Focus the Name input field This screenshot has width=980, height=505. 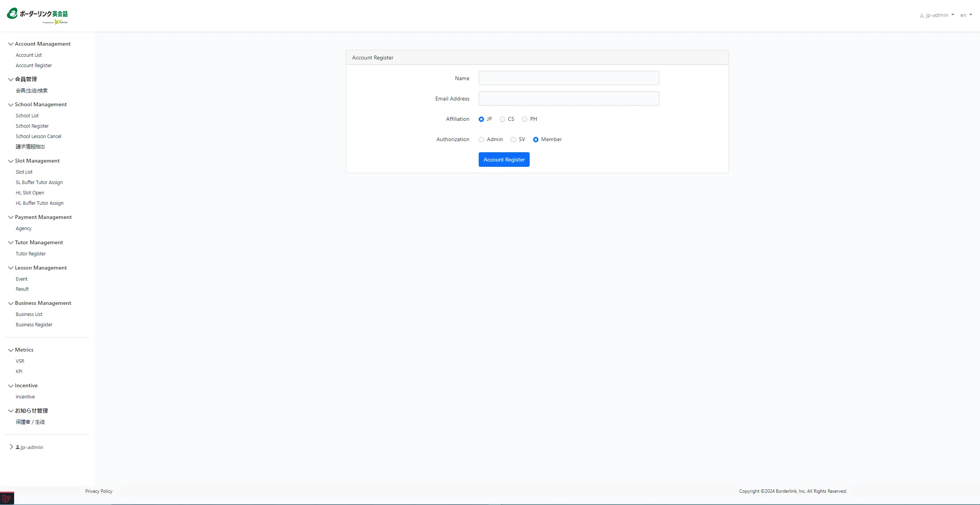point(568,78)
